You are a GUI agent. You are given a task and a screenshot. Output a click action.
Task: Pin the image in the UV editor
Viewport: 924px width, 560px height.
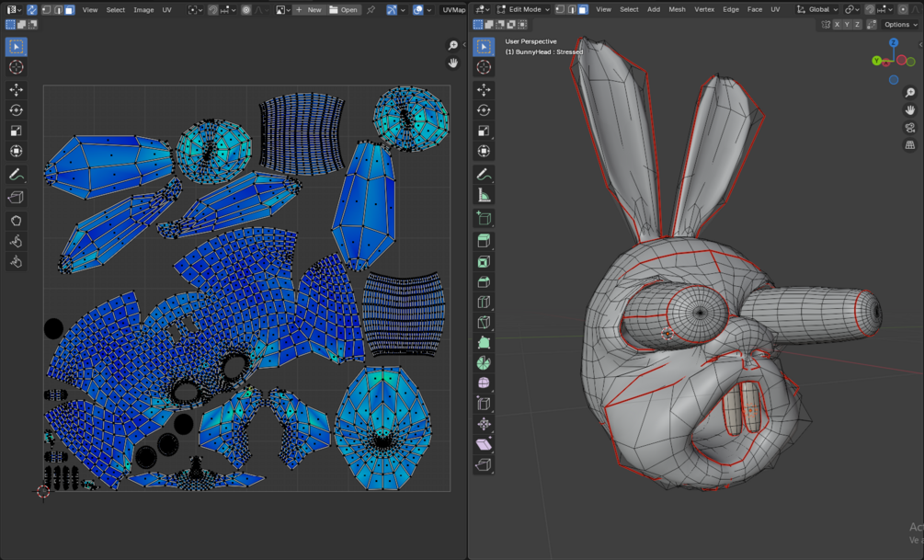371,9
